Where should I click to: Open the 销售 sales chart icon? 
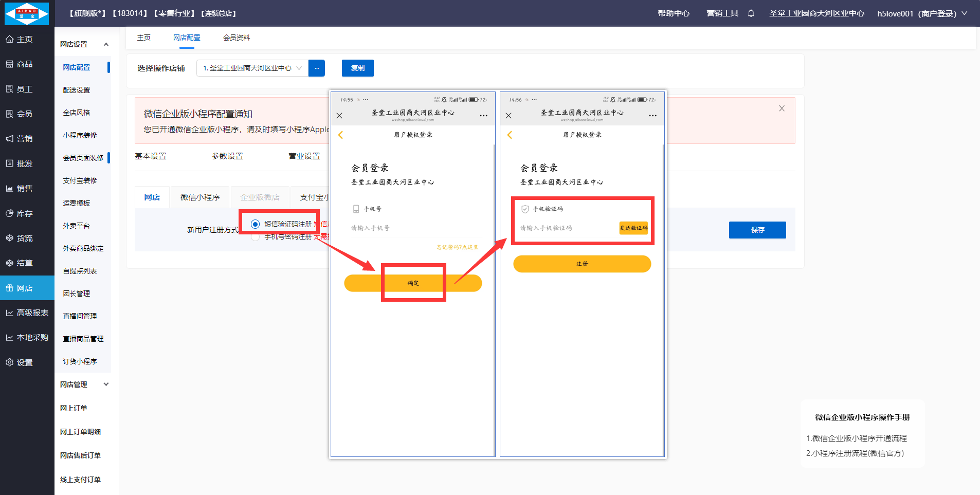(10, 189)
